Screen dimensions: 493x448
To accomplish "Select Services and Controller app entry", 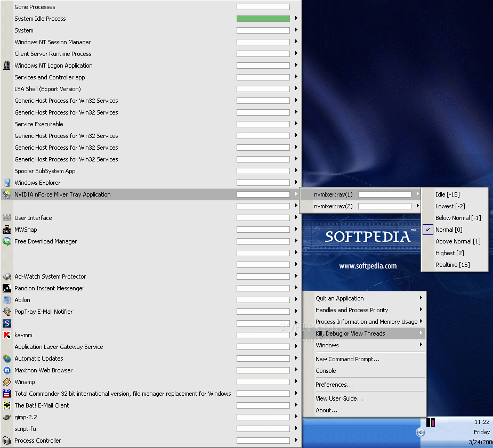I will point(151,77).
